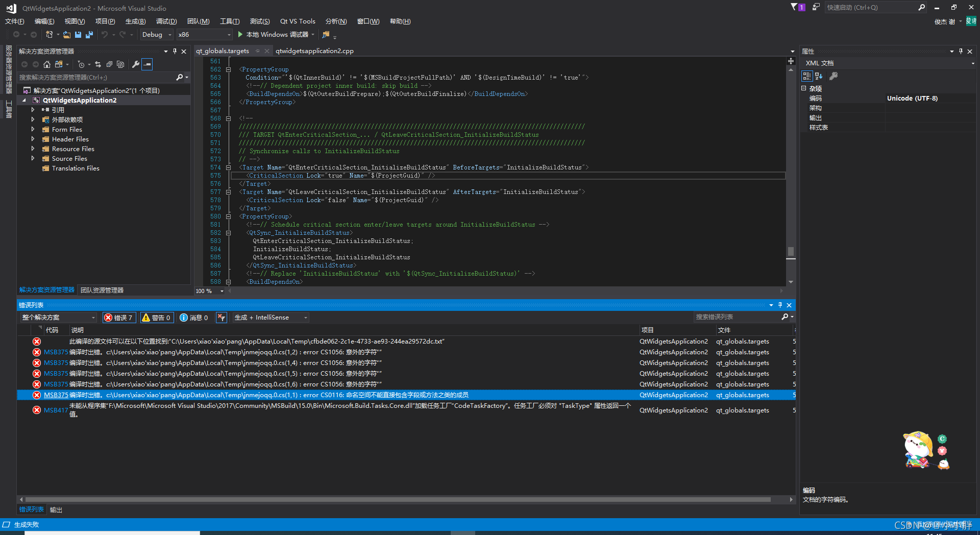
Task: Switch to Output tab at bottom
Action: pyautogui.click(x=56, y=510)
